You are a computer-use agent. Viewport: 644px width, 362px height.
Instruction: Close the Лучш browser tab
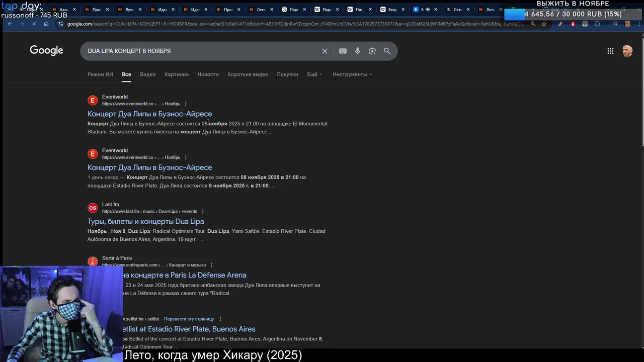(x=140, y=10)
